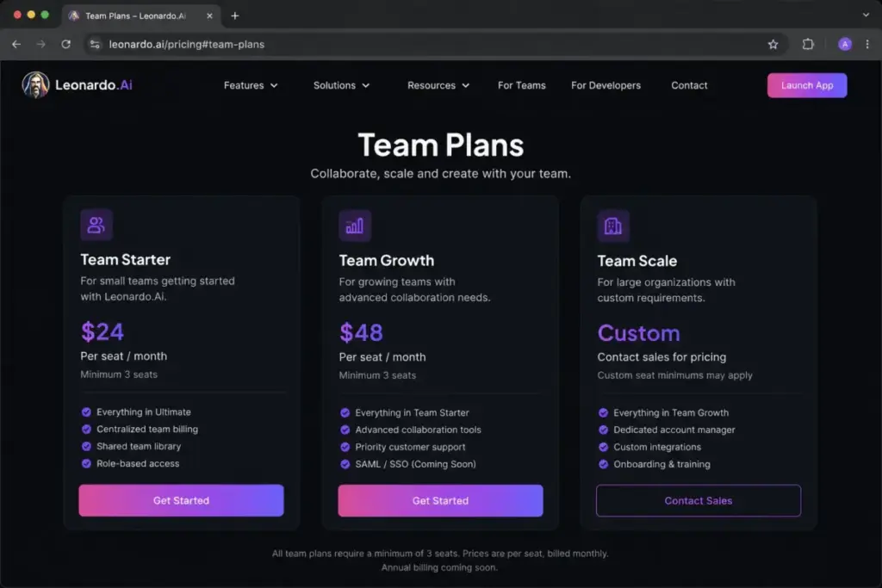Click the Team Scale card title
882x588 pixels.
[637, 261]
